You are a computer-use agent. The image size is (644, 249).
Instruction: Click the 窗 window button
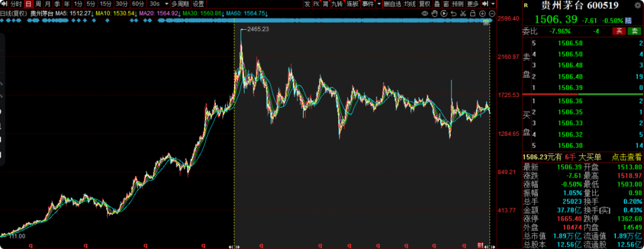tap(446, 4)
